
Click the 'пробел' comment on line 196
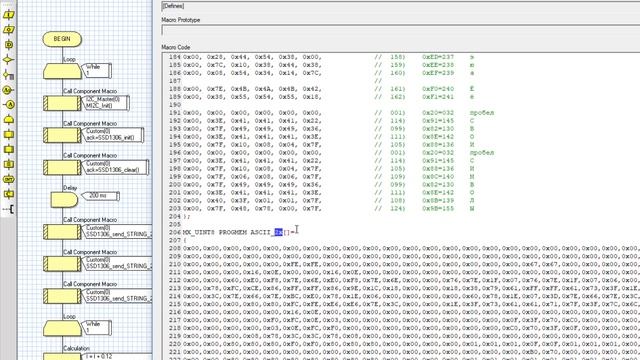coord(482,153)
